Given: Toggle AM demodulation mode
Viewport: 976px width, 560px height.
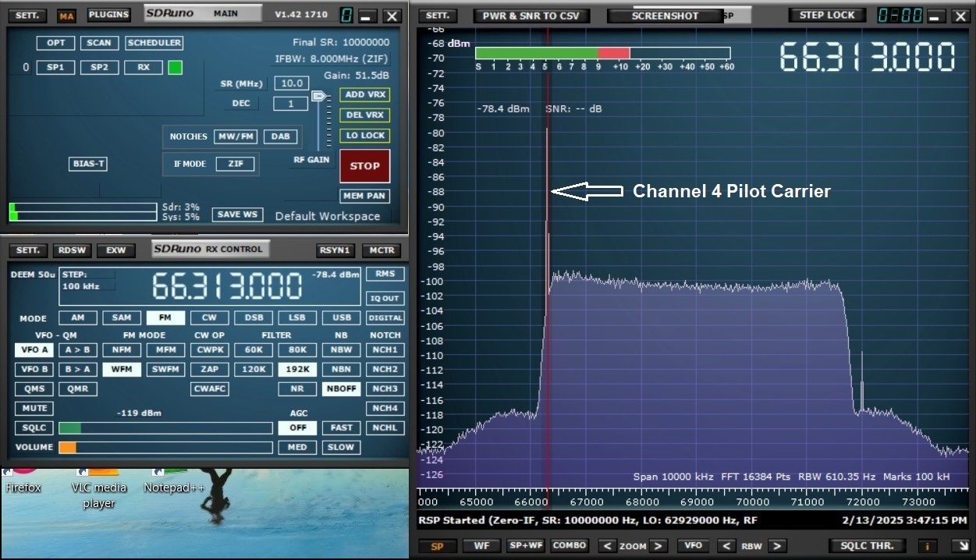Looking at the screenshot, I should [77, 318].
